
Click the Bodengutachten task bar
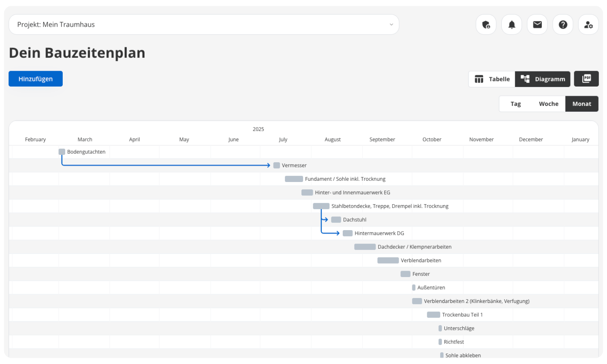tap(62, 152)
